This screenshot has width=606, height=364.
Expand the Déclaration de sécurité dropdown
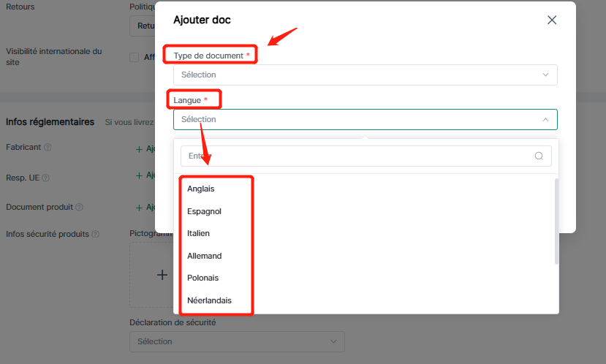click(x=236, y=341)
